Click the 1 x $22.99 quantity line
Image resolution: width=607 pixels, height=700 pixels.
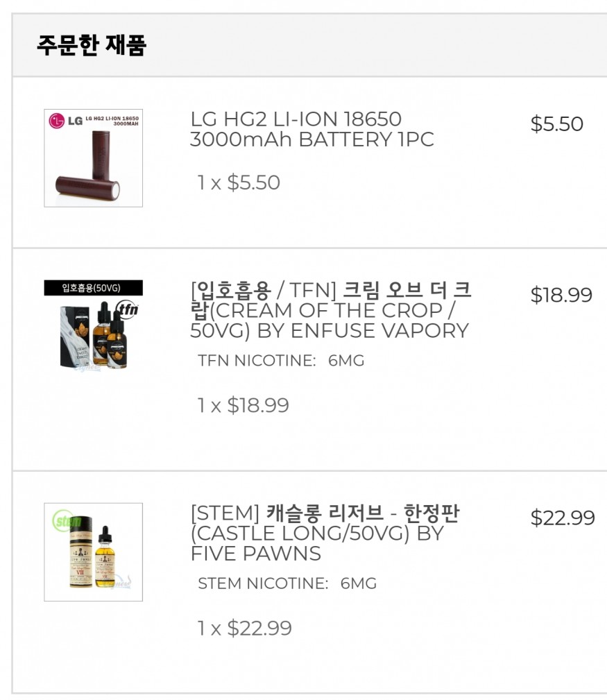point(245,628)
